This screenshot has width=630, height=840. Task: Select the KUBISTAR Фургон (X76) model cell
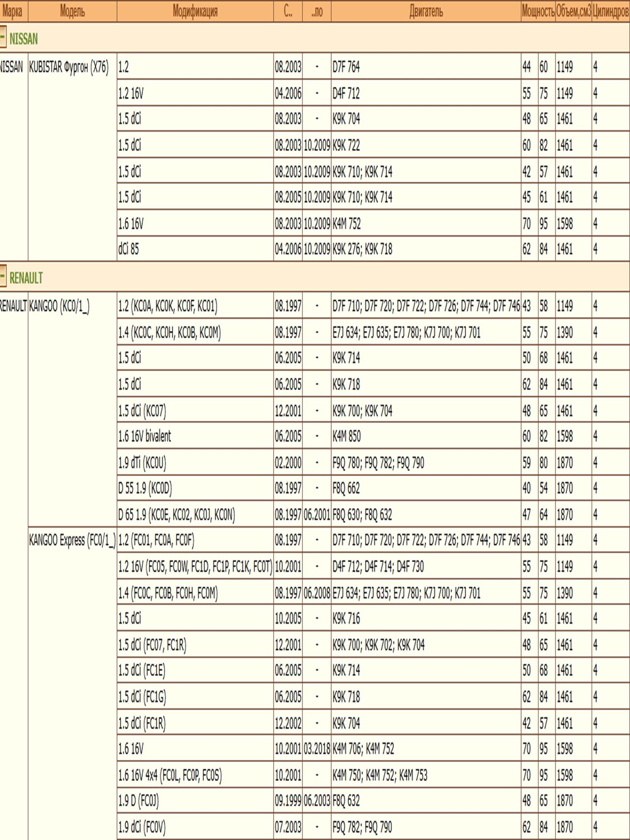pyautogui.click(x=69, y=68)
